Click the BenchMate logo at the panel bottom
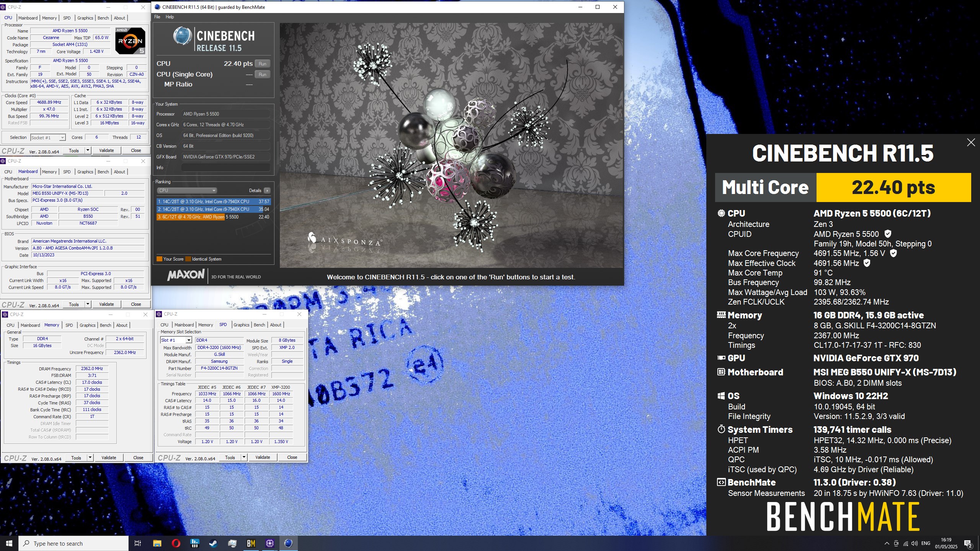980x551 pixels. click(843, 516)
